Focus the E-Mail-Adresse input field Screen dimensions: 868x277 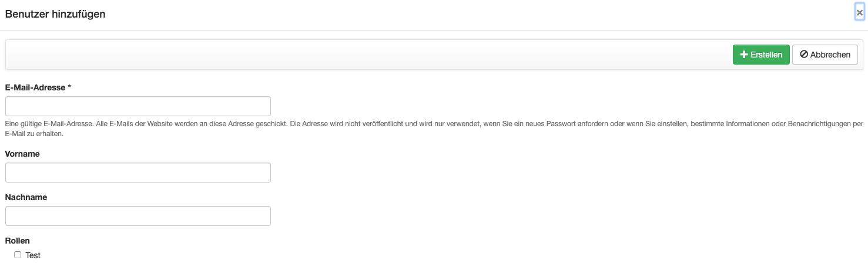(138, 106)
